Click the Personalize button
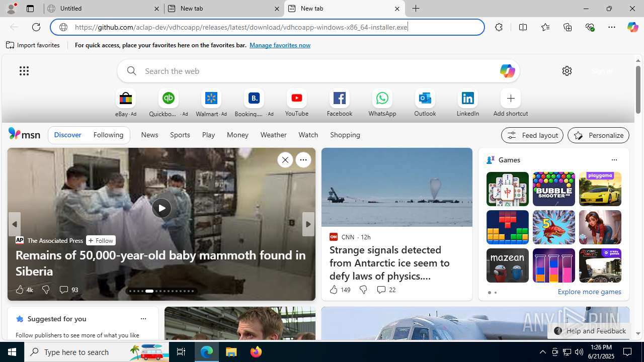The height and width of the screenshot is (362, 644). (598, 135)
